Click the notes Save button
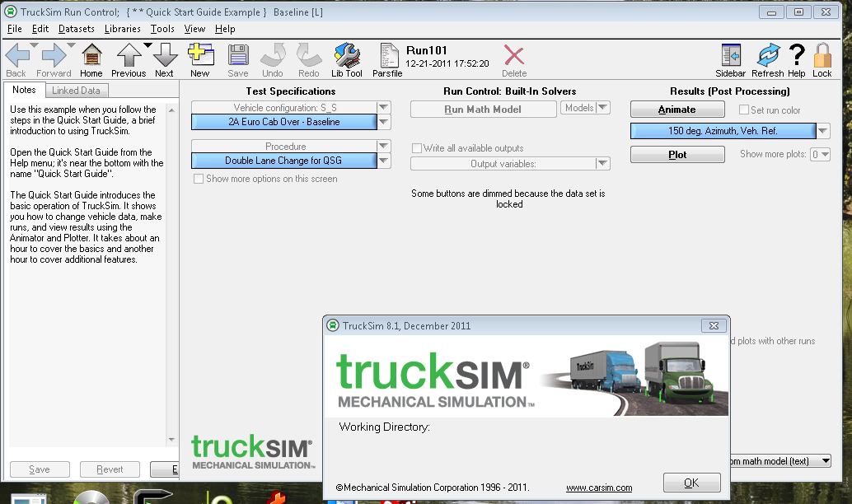Viewport: 852px width, 504px height. pos(40,469)
